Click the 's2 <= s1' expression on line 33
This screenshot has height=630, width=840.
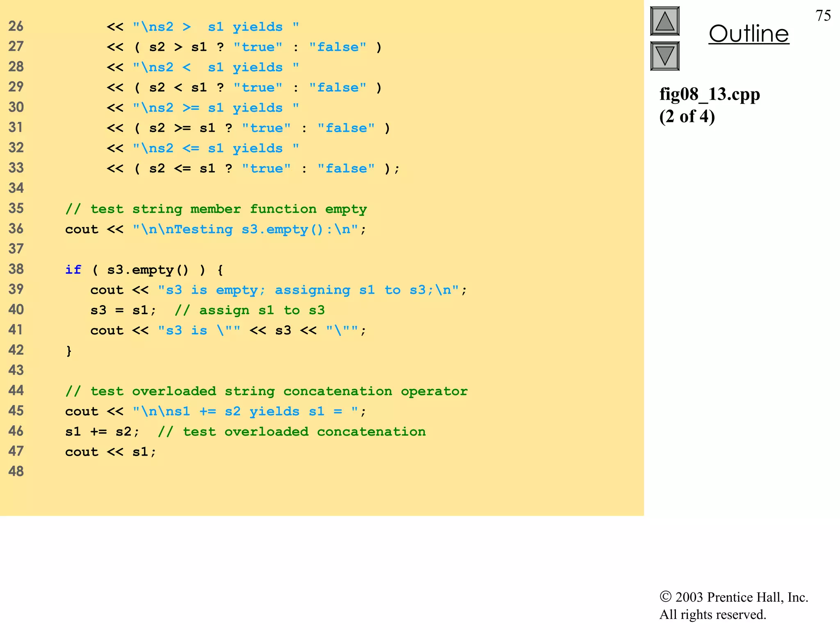pyautogui.click(x=182, y=169)
